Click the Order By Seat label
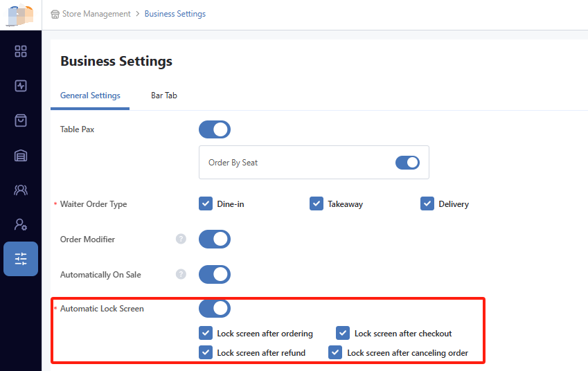The image size is (588, 371). click(x=233, y=163)
